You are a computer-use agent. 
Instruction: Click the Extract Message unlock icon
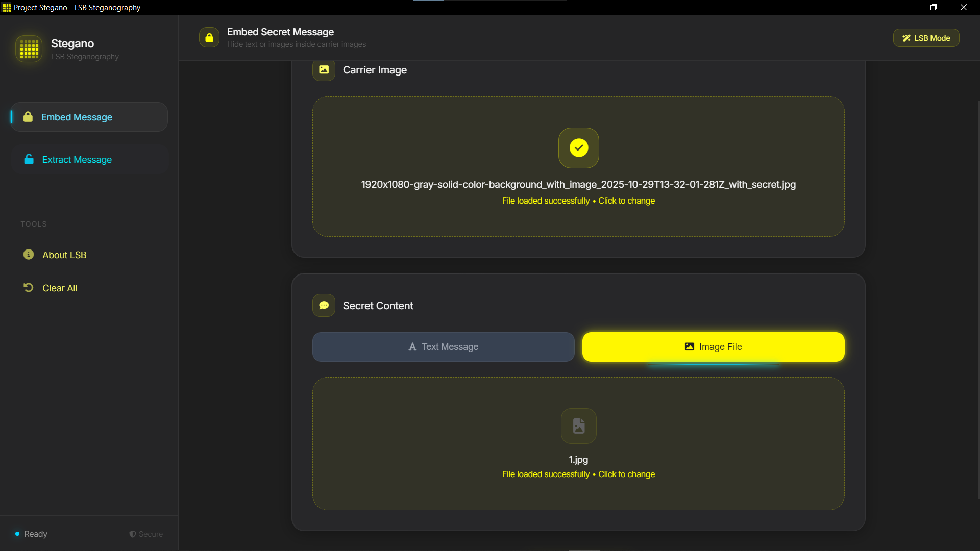[29, 160]
